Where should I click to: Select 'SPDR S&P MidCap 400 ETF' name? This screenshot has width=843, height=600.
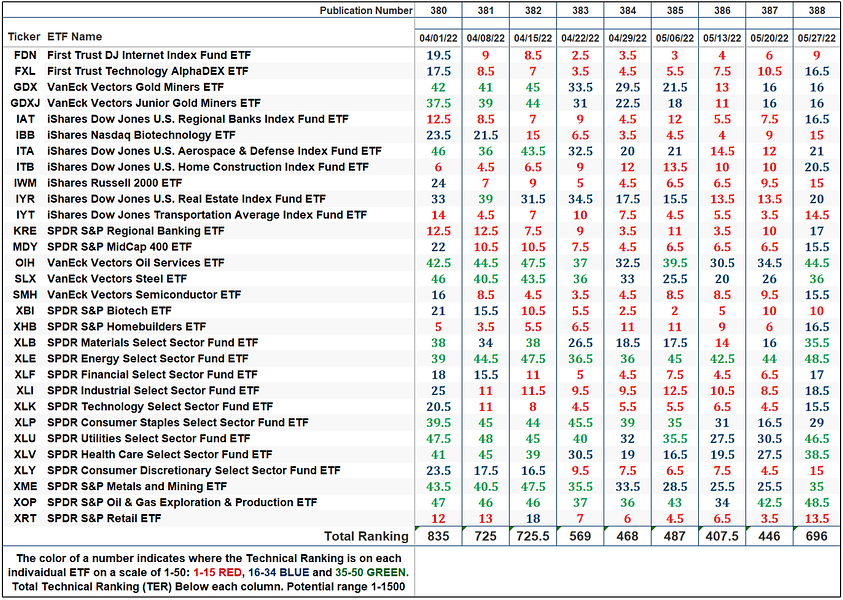pos(119,247)
